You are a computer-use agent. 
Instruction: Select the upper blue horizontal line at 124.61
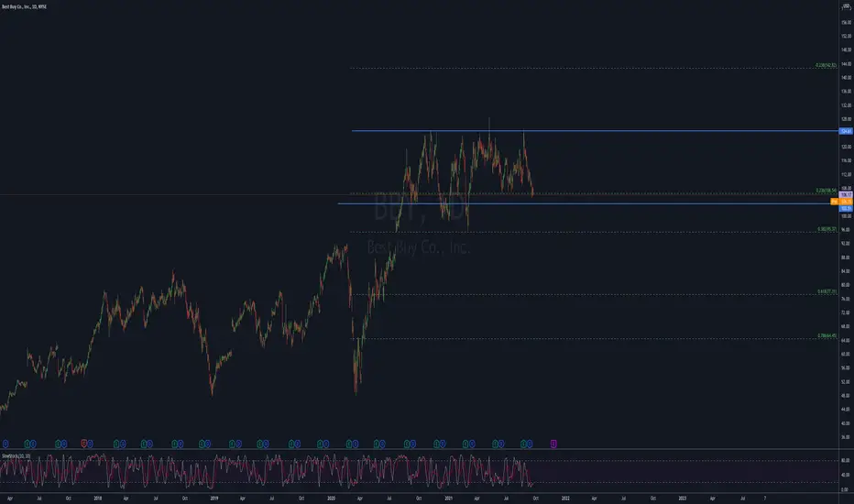(x=595, y=131)
